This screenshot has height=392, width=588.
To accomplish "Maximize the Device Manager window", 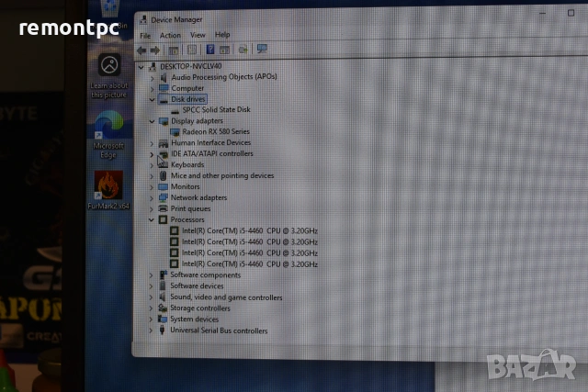I will point(571,13).
